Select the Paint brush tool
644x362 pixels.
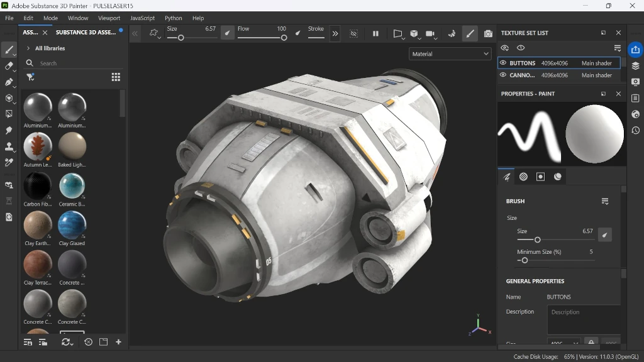9,50
